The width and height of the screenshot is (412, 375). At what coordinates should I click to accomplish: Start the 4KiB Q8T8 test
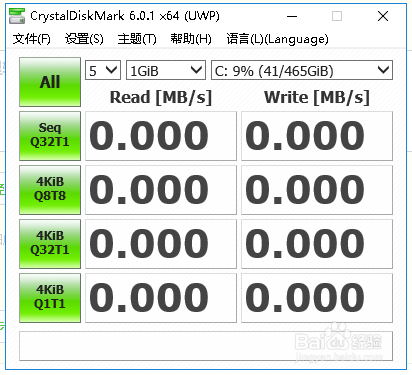click(50, 190)
